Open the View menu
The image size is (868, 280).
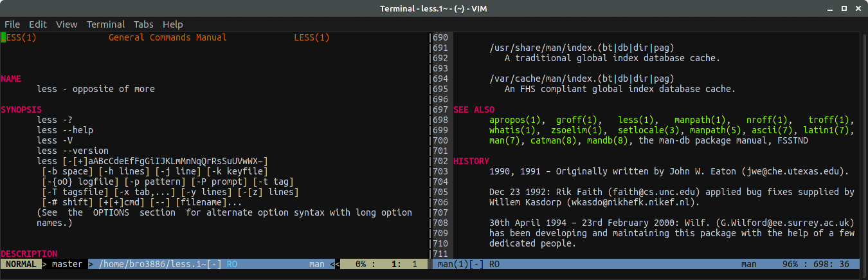click(66, 24)
